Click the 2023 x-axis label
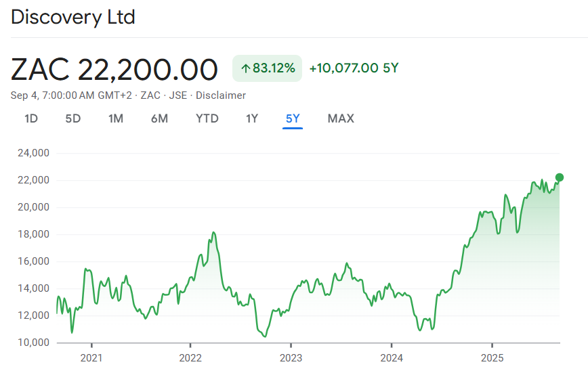This screenshot has width=588, height=373. [291, 358]
